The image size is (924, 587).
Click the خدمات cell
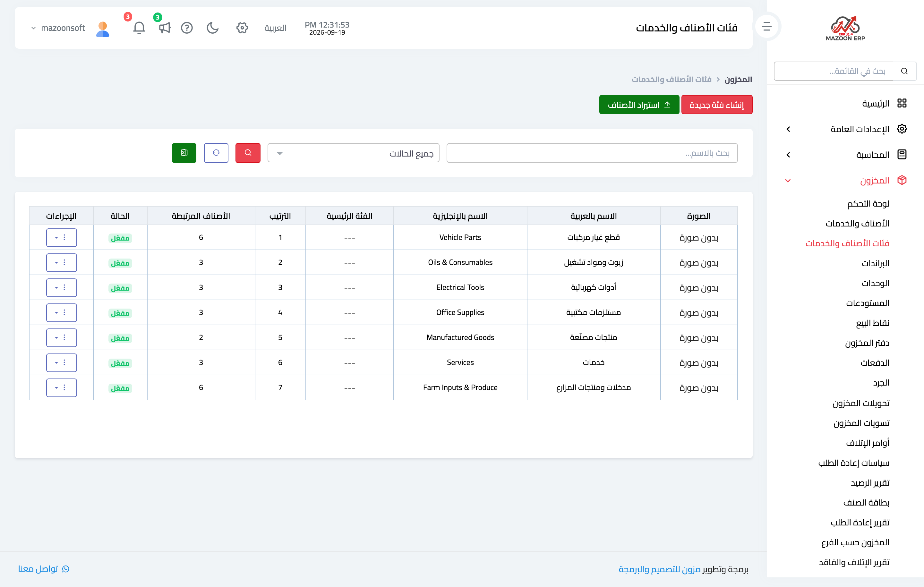tap(594, 362)
